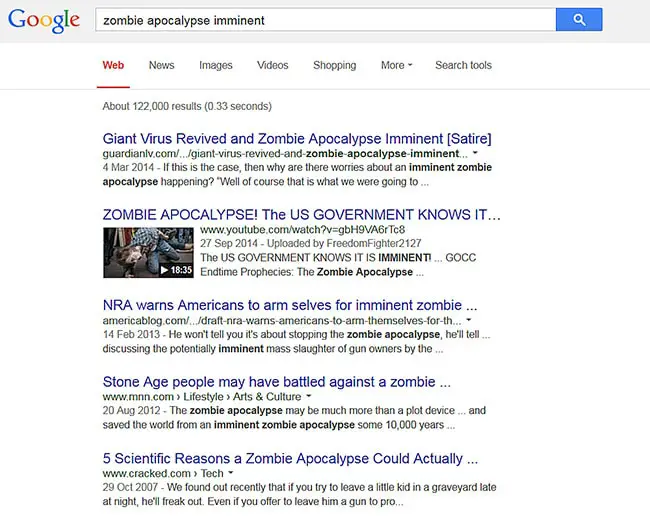
Task: Click the '4 Mar 2014' snippet text
Action: [128, 167]
